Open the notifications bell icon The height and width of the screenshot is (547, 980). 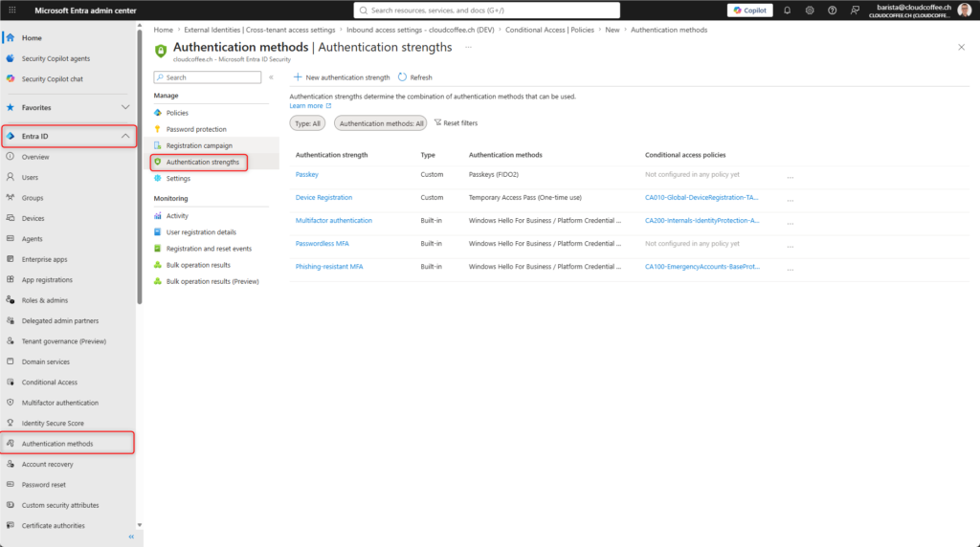point(787,10)
